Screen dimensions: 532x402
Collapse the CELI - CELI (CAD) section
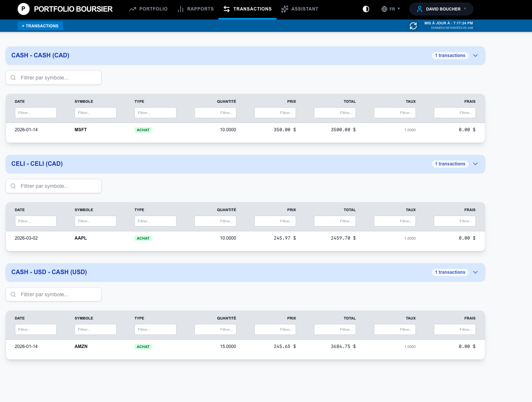(475, 164)
